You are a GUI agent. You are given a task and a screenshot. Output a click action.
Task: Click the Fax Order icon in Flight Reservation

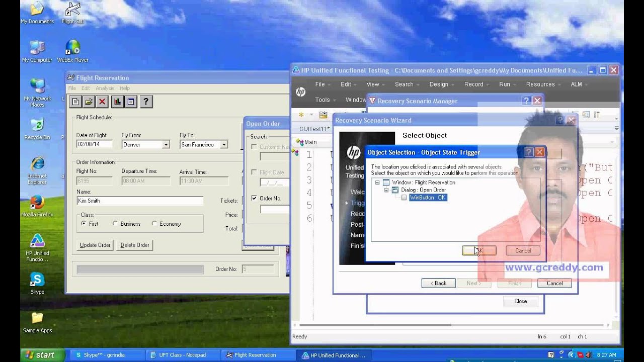[130, 102]
